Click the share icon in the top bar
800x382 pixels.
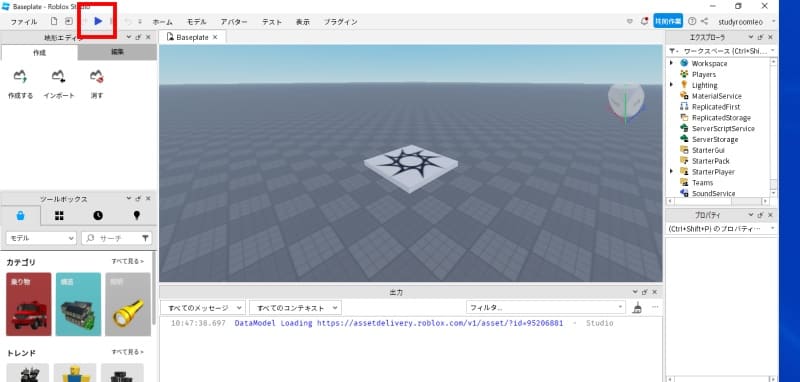(x=704, y=21)
